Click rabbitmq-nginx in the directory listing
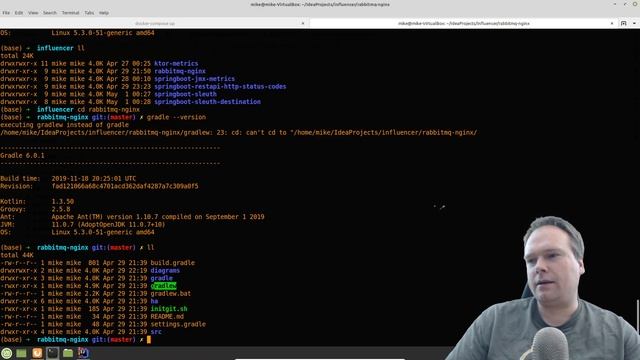Viewport: 640px width, 360px height. (180, 71)
